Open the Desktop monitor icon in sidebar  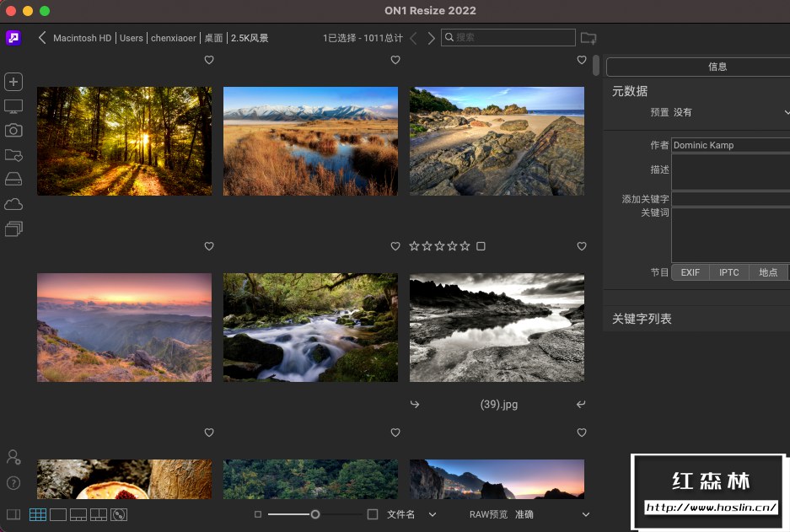(x=13, y=106)
